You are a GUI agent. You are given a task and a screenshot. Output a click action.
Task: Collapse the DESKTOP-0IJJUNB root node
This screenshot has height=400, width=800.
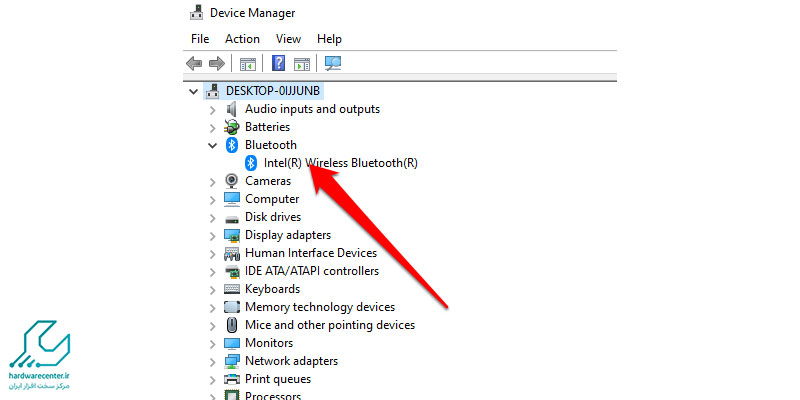pos(193,92)
